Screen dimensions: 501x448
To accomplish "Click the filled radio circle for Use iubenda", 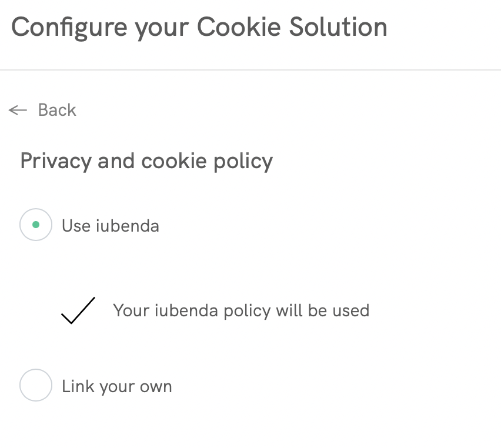I will (x=35, y=225).
